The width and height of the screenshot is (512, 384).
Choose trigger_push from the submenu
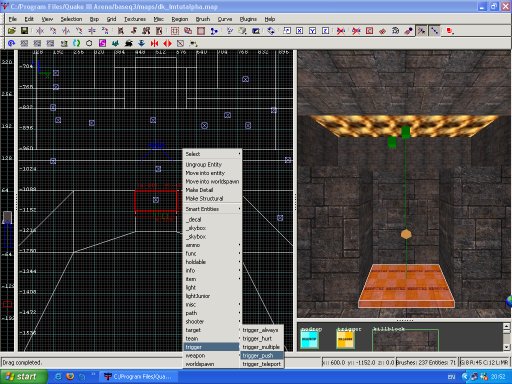click(262, 356)
